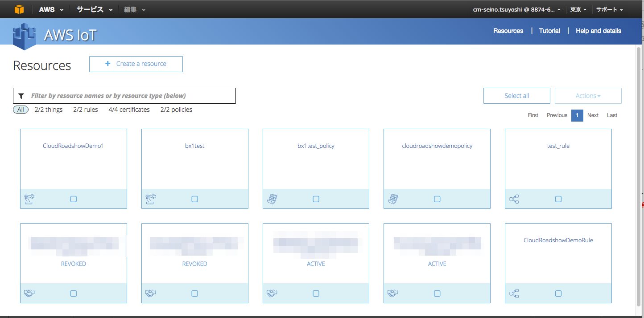Click the AWS orange cube logo
Screen dimensions: 644x318
(x=19, y=9)
